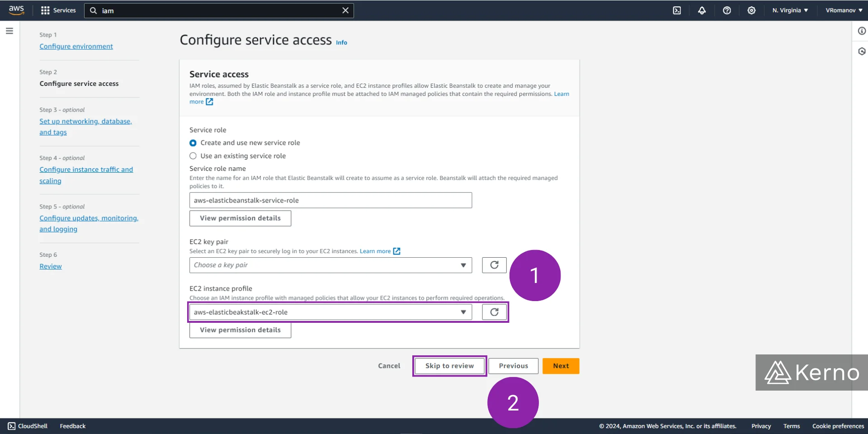
Task: Open the Feedback link in the footer
Action: point(72,426)
